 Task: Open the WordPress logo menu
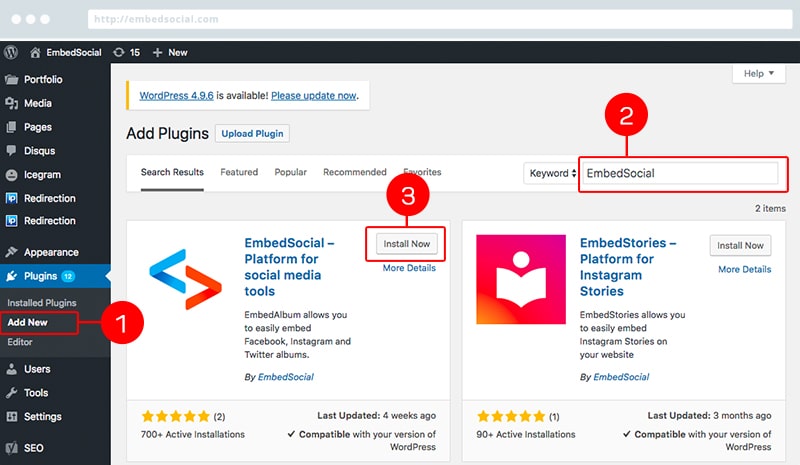tap(11, 52)
